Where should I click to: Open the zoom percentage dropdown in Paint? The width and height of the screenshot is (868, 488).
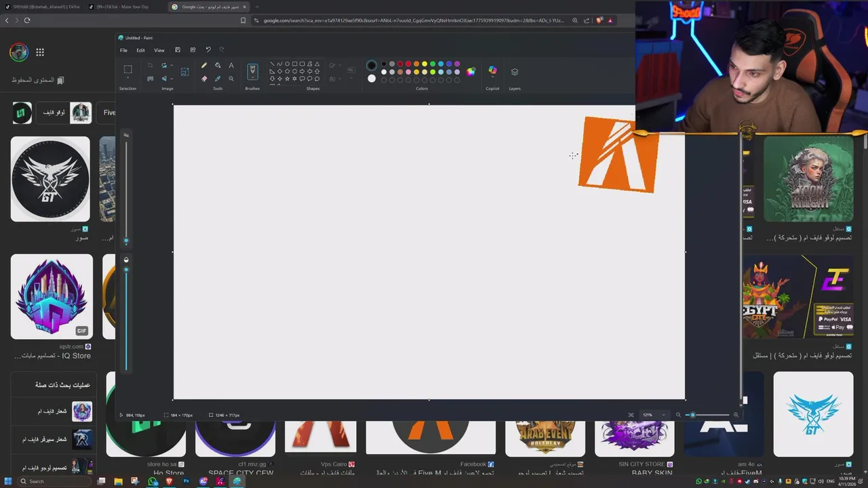663,415
